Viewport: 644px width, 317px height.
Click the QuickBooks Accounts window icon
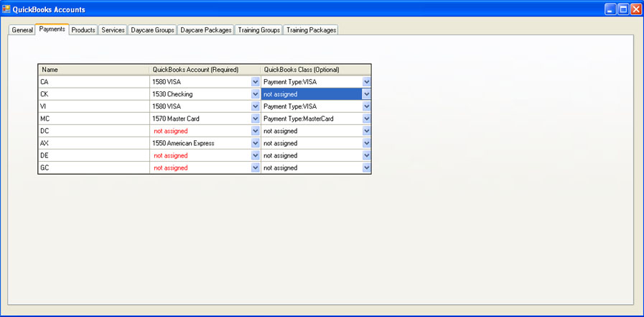click(x=6, y=9)
